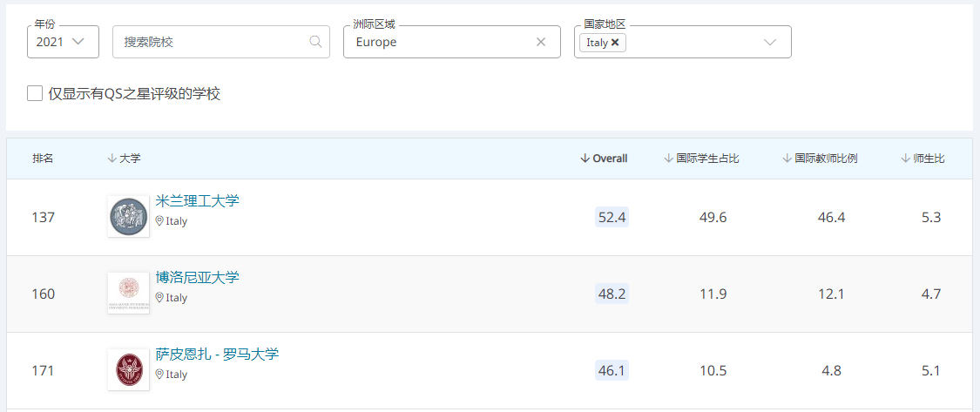Click the 米兰理工大学 logo thumbnail
This screenshot has height=412, width=980.
click(x=128, y=216)
